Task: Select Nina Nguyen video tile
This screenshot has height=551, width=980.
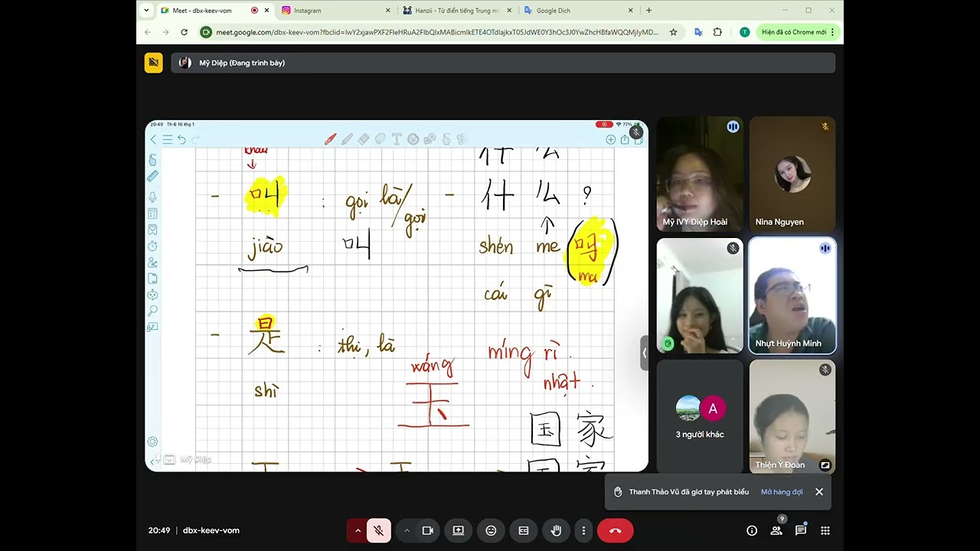Action: pos(792,174)
